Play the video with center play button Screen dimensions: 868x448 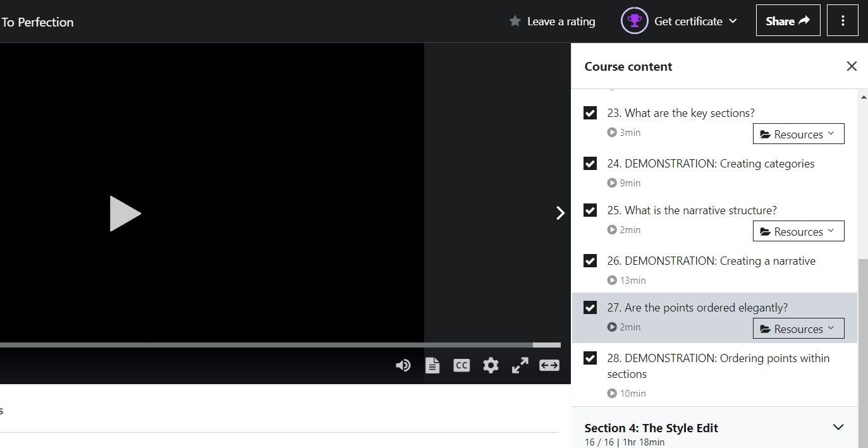pos(125,214)
